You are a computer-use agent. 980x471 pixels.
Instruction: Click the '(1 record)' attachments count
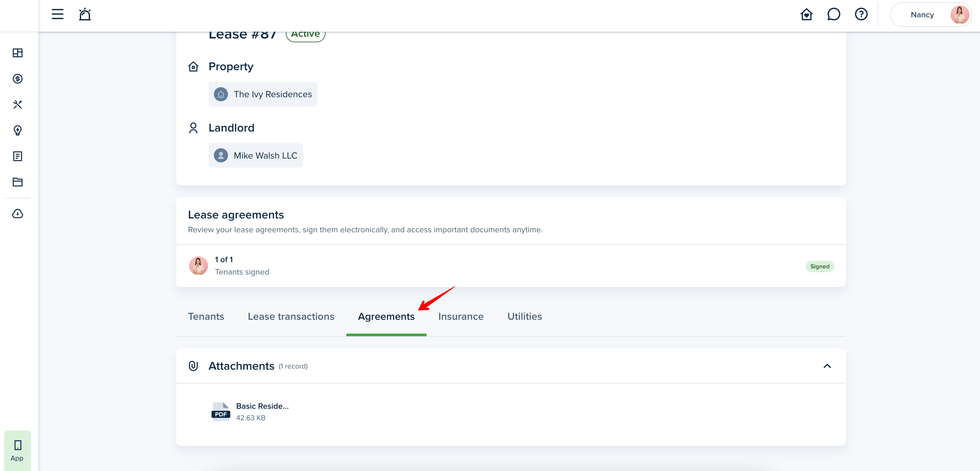coord(293,366)
